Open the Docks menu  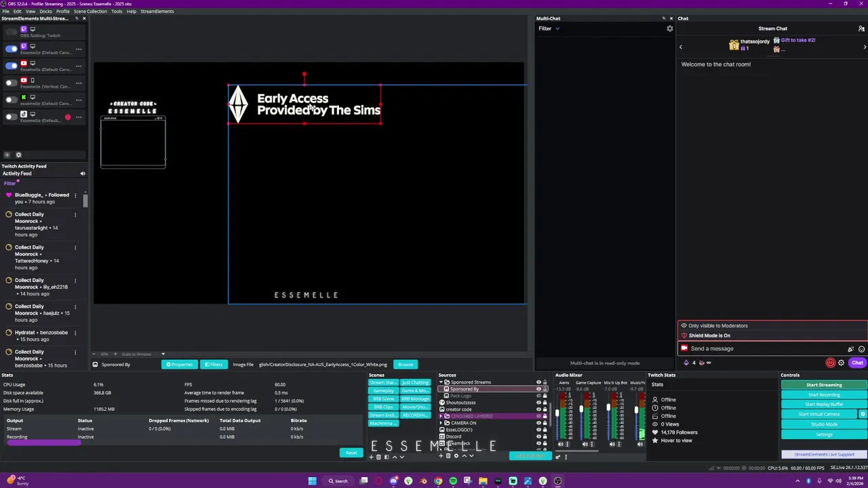[x=45, y=12]
